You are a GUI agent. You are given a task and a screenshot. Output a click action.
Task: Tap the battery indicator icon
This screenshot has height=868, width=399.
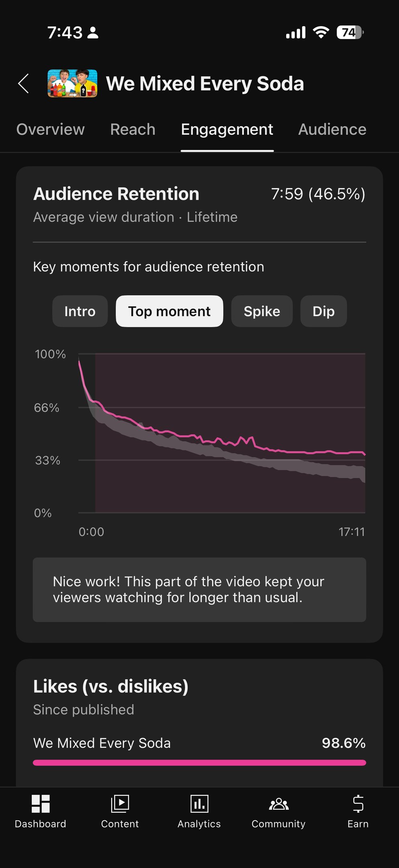click(x=350, y=32)
